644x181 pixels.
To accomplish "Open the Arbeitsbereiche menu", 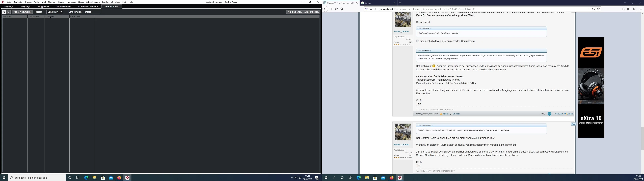I will pyautogui.click(x=93, y=2).
